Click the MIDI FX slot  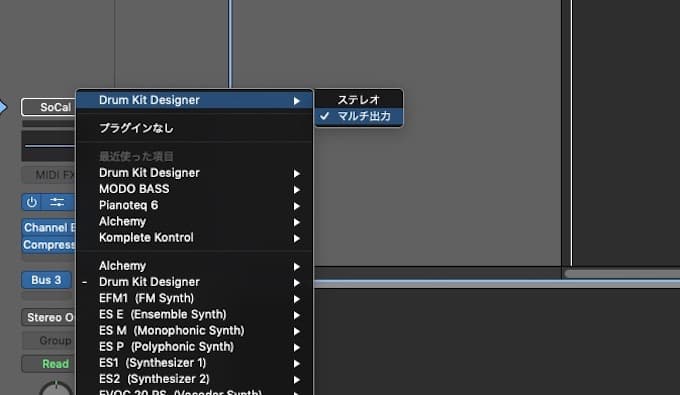tap(49, 175)
